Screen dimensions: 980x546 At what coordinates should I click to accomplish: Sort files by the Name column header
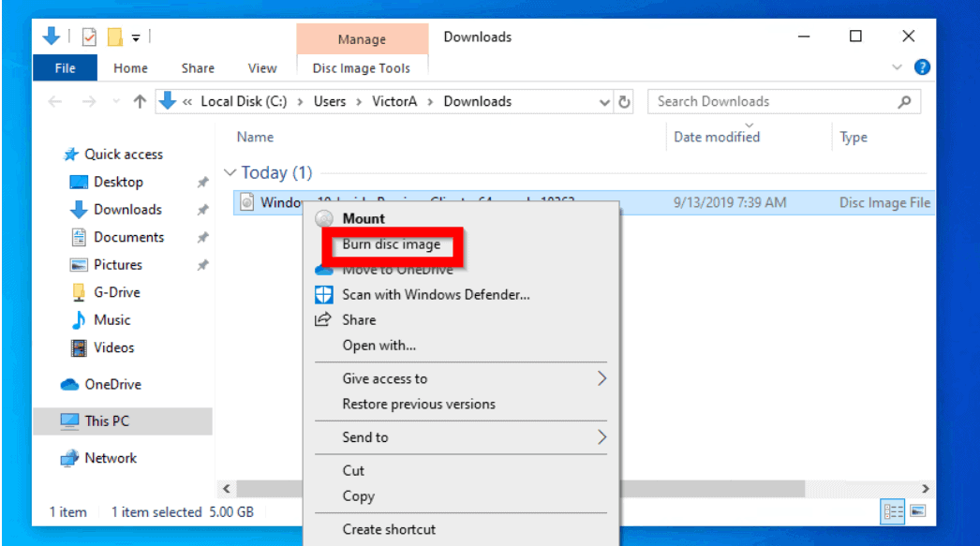click(x=255, y=137)
